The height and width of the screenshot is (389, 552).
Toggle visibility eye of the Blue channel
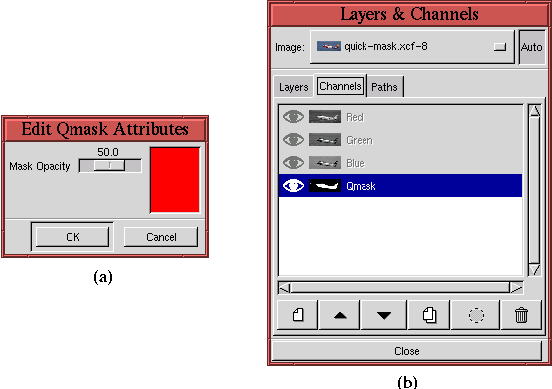tap(293, 163)
